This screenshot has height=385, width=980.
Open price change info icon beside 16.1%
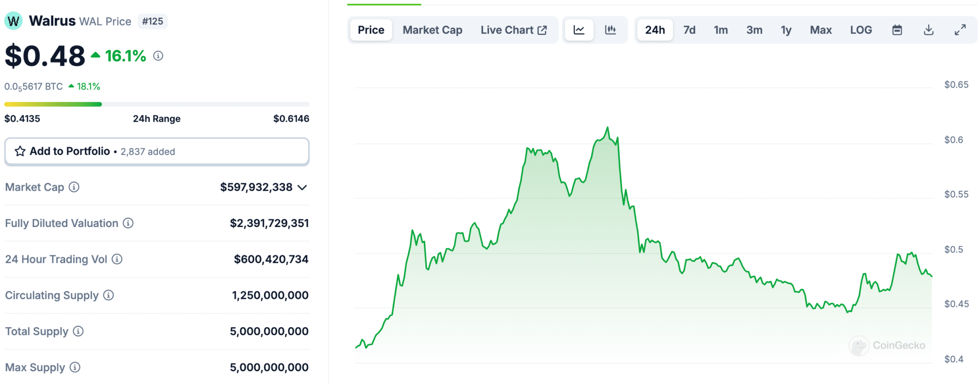pos(158,56)
